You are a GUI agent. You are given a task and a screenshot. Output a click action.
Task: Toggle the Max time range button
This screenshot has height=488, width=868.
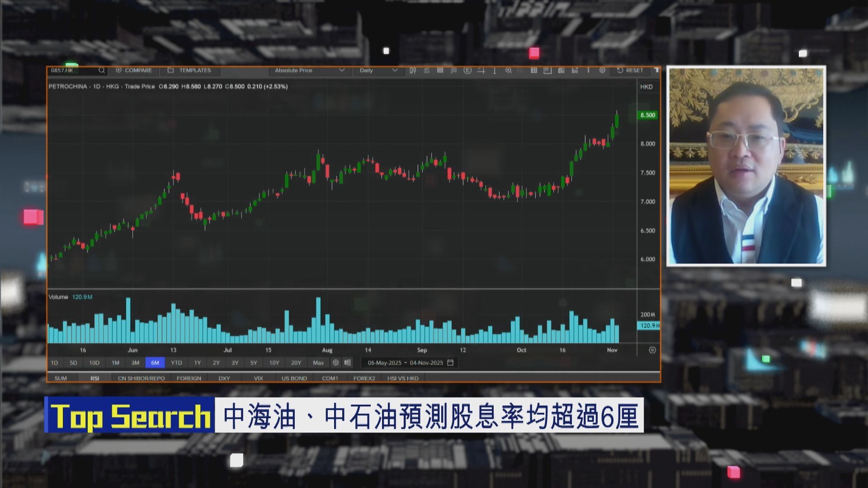(318, 362)
